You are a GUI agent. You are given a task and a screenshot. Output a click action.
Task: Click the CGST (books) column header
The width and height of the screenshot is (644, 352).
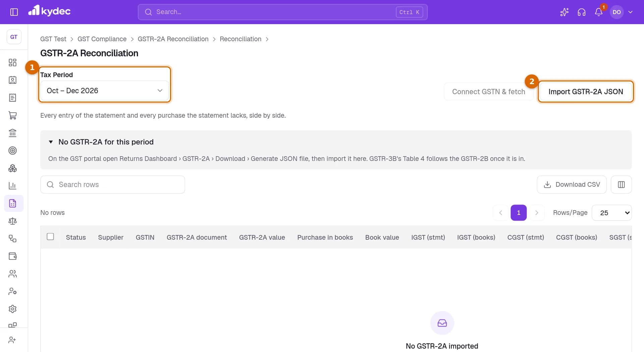coord(577,238)
